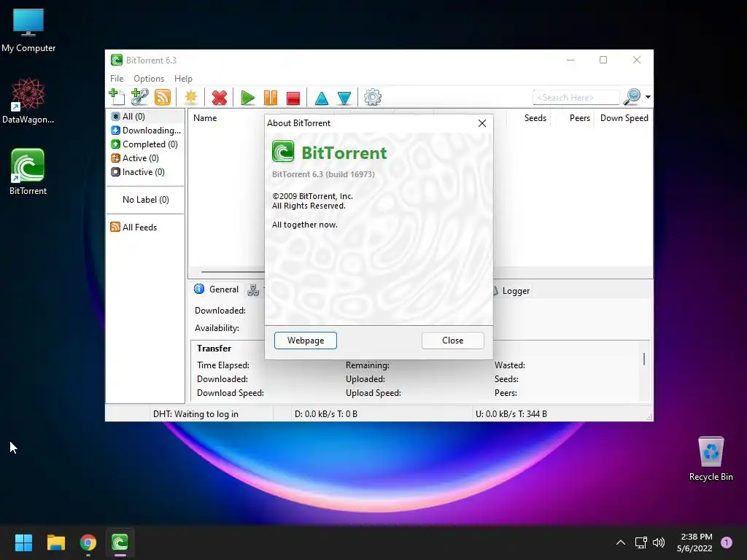Select All (0) category
This screenshot has width=747, height=560.
point(145,116)
